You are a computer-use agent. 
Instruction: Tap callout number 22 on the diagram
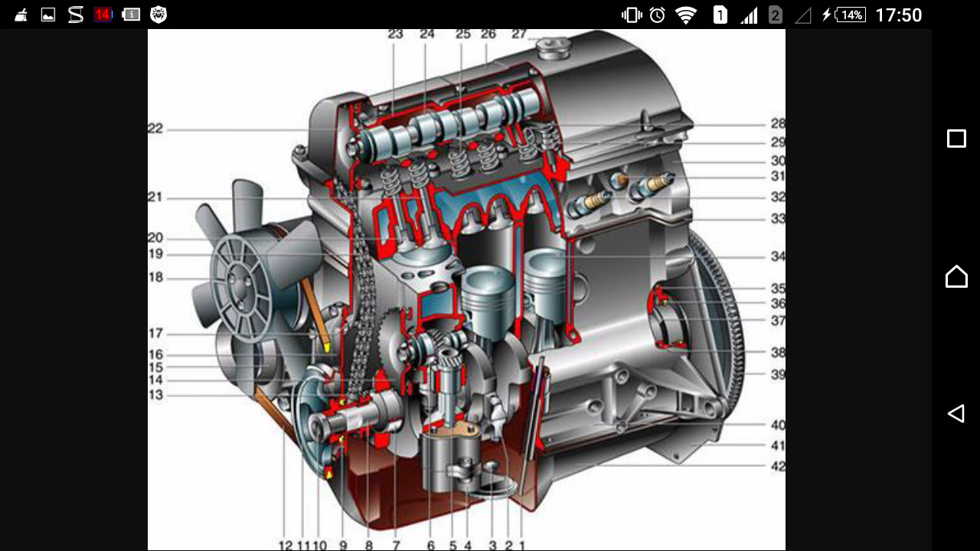click(x=155, y=129)
